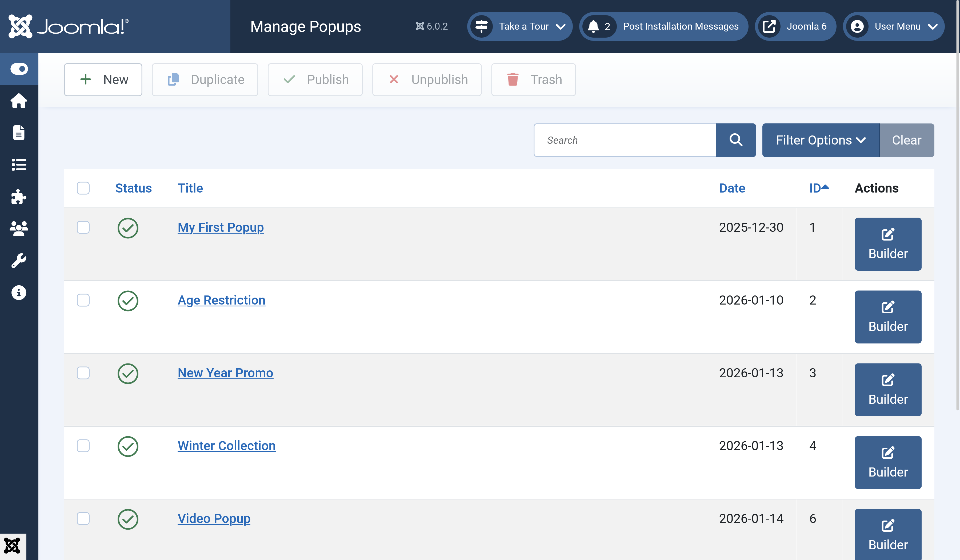The image size is (960, 560).
Task: Click the magnifying glass search button
Action: 735,140
